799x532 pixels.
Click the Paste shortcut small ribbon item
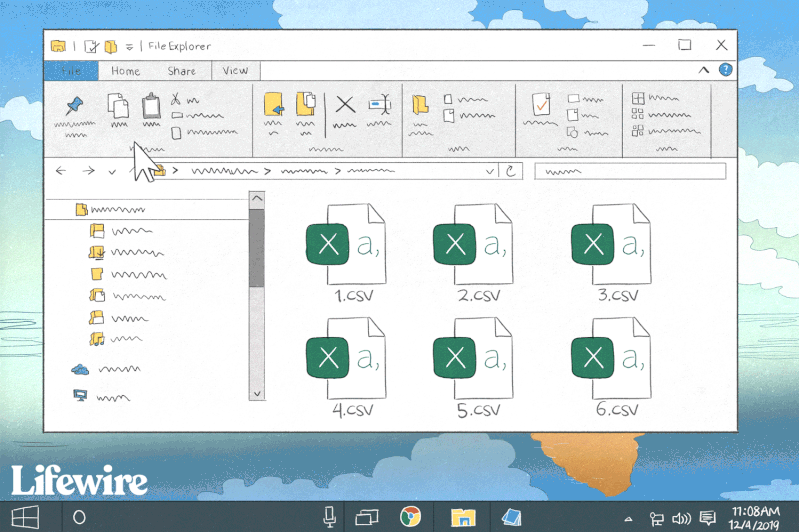click(204, 133)
